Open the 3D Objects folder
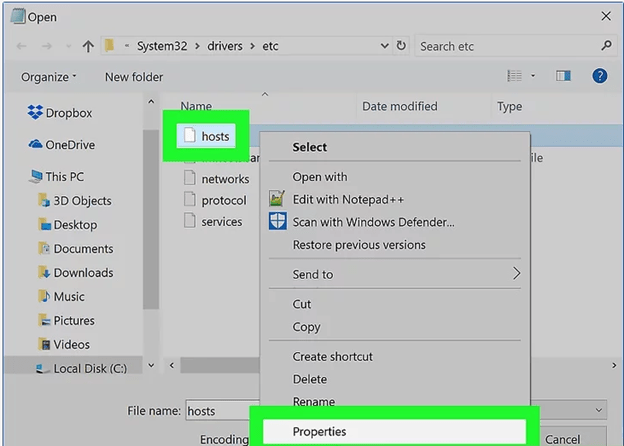The image size is (624, 446). pyautogui.click(x=75, y=201)
